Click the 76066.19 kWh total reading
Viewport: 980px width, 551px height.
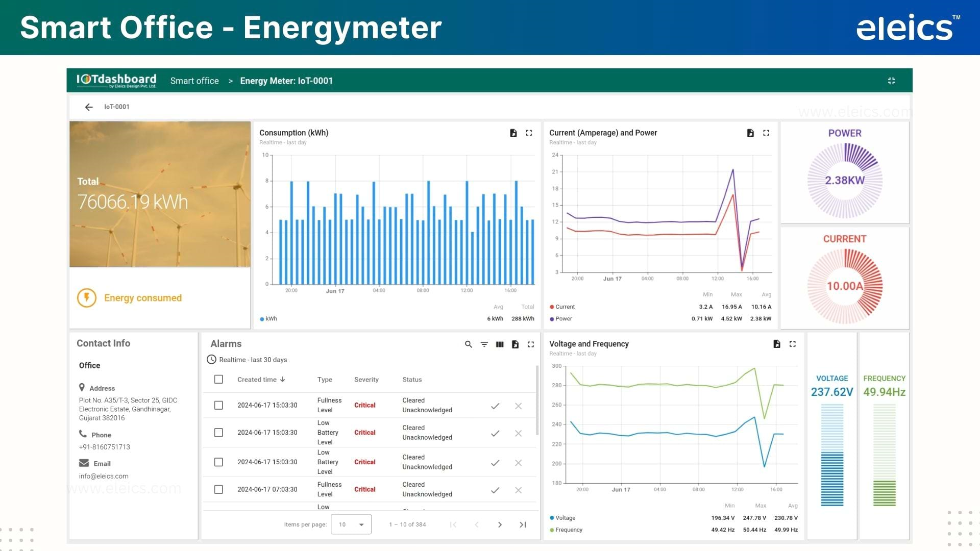point(133,202)
